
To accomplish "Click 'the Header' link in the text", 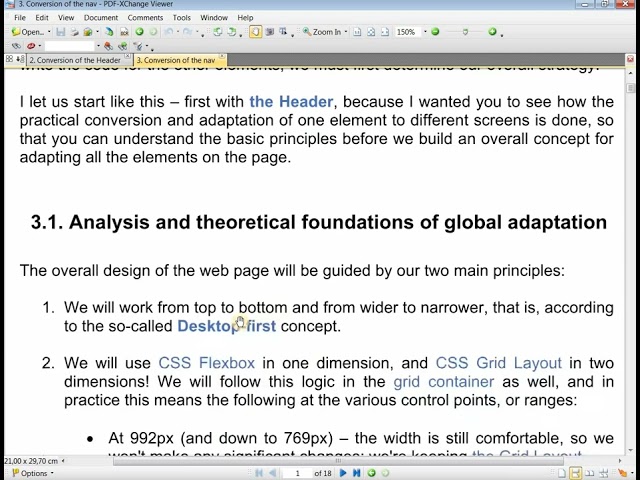I will pyautogui.click(x=291, y=102).
